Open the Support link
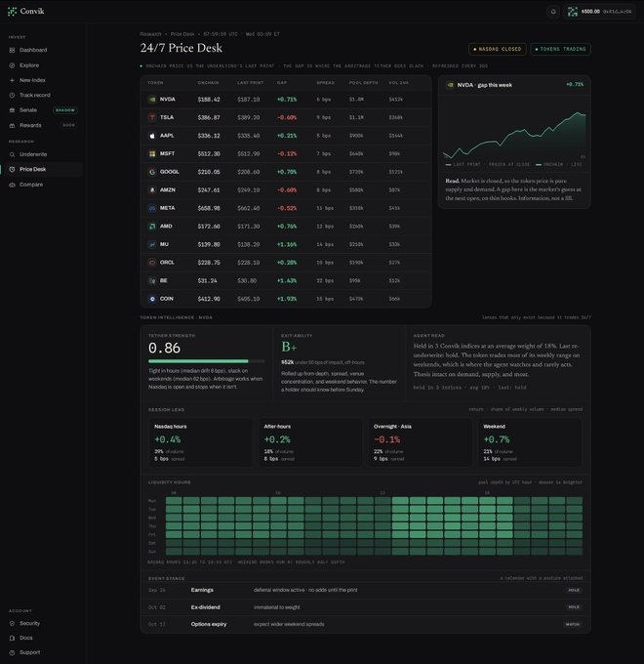Viewport: 644px width, 664px height. tap(29, 652)
